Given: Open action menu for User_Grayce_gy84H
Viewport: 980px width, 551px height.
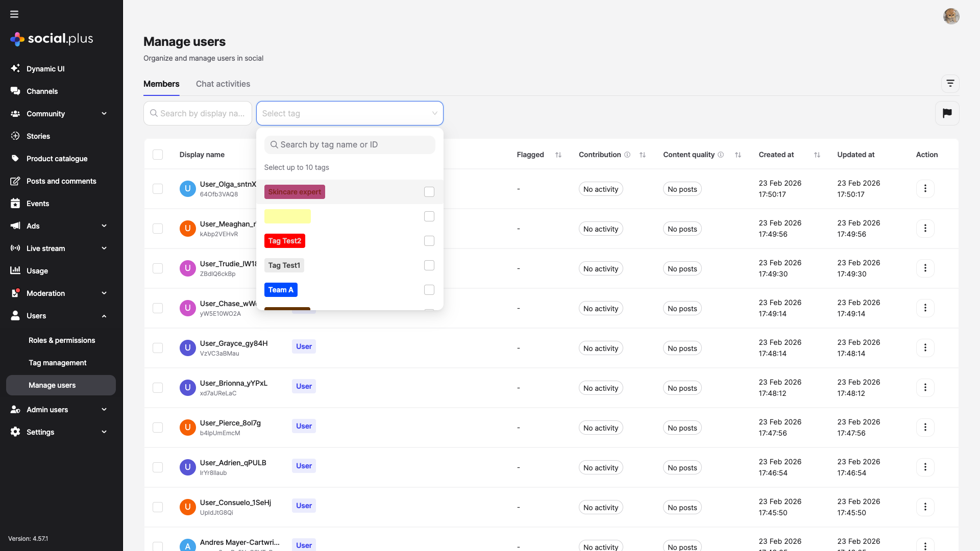Looking at the screenshot, I should (926, 347).
